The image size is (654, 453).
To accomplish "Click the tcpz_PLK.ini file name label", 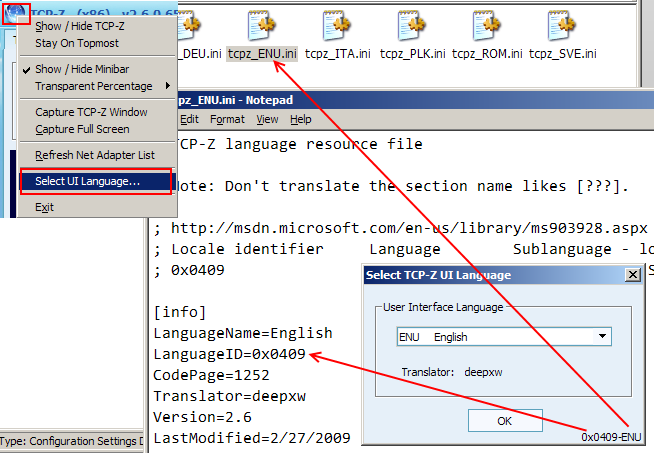I will [x=413, y=54].
